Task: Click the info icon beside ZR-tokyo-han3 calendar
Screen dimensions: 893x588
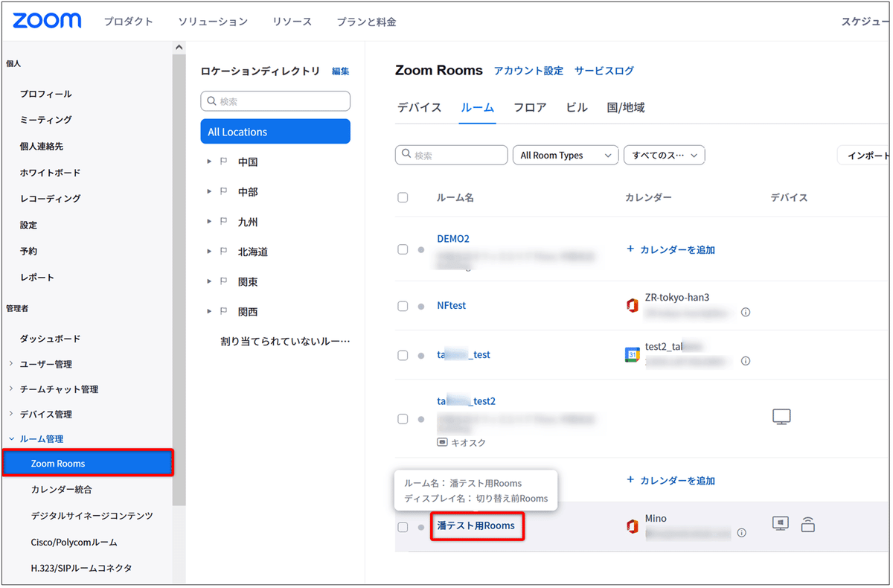Action: tap(746, 313)
